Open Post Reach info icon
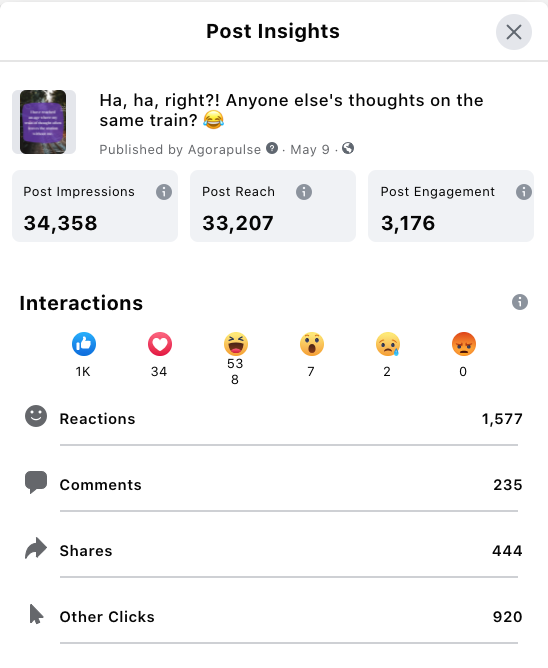548x668 pixels. 304,192
